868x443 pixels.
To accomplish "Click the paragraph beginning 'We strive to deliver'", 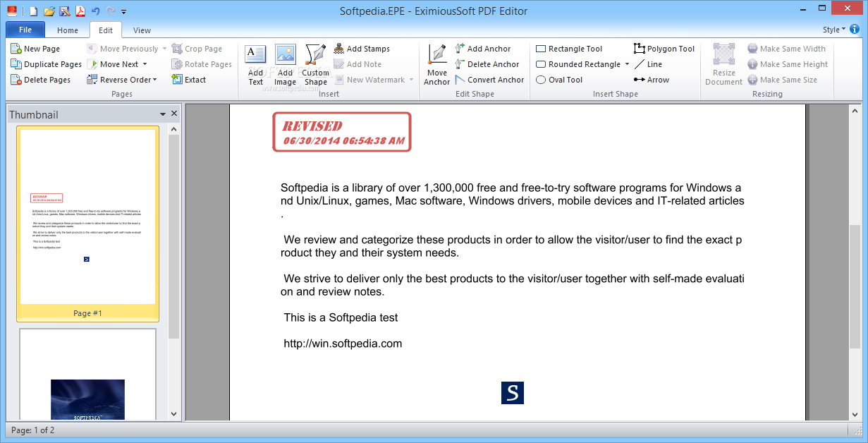I will click(513, 285).
